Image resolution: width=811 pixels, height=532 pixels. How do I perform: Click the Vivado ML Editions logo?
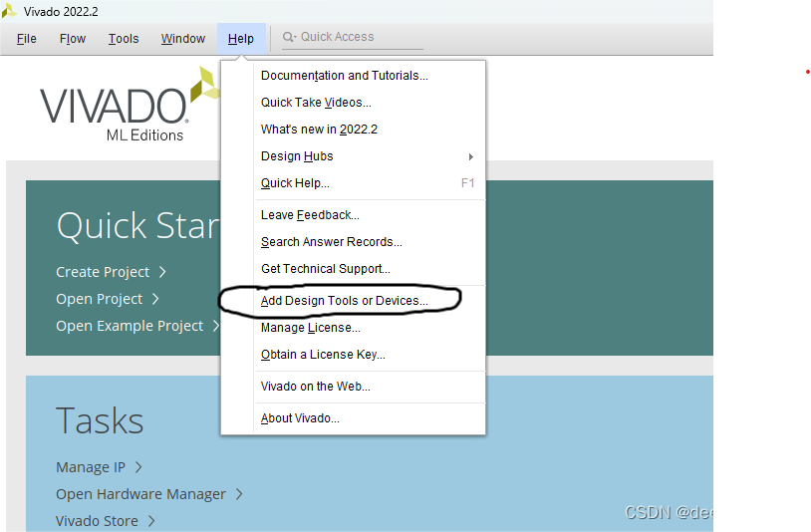click(130, 105)
